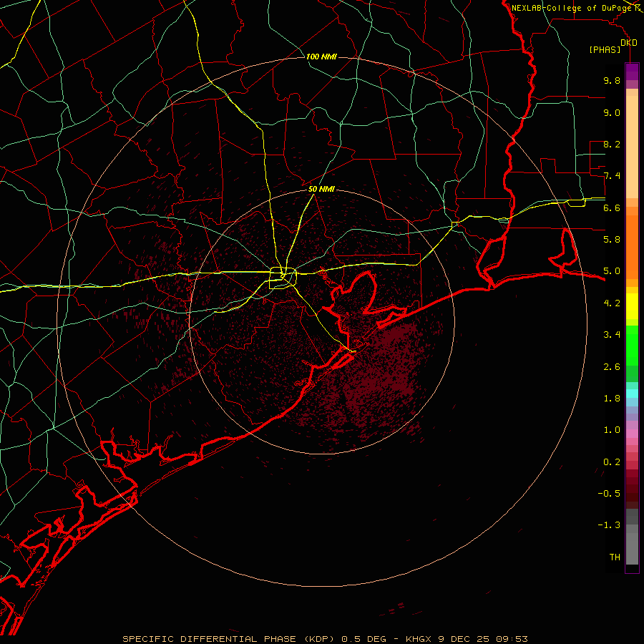The image size is (644, 644).
Task: Click the 100 NMI range ring label
Action: click(321, 57)
